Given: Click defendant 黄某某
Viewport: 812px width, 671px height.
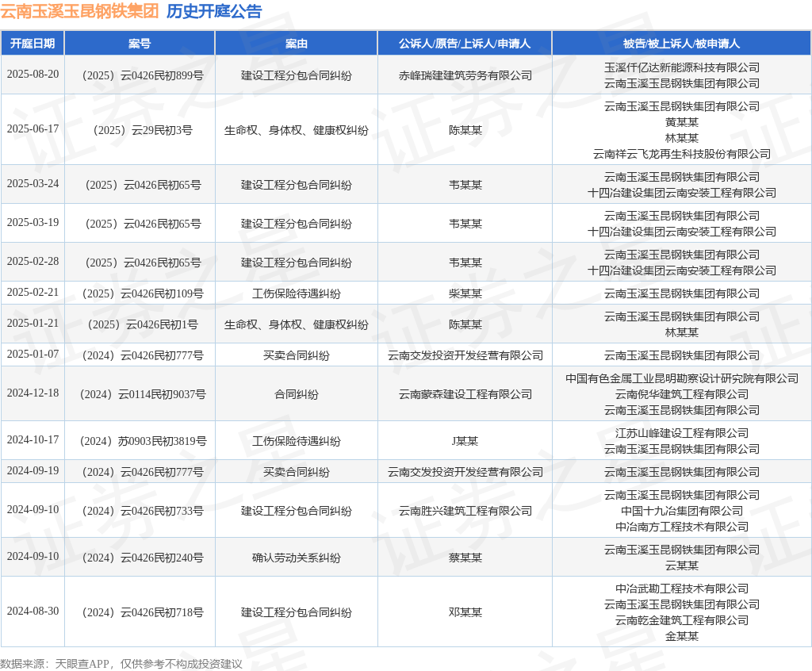Looking at the screenshot, I should 681,122.
